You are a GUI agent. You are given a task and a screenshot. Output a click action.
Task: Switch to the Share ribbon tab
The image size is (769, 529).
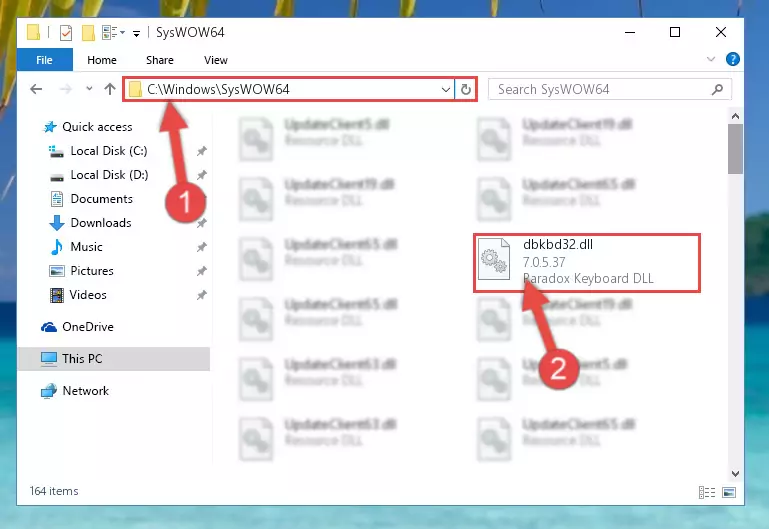pos(159,60)
